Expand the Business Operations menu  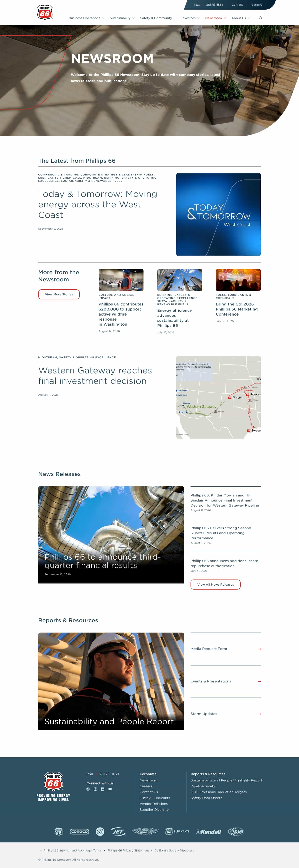pos(87,18)
